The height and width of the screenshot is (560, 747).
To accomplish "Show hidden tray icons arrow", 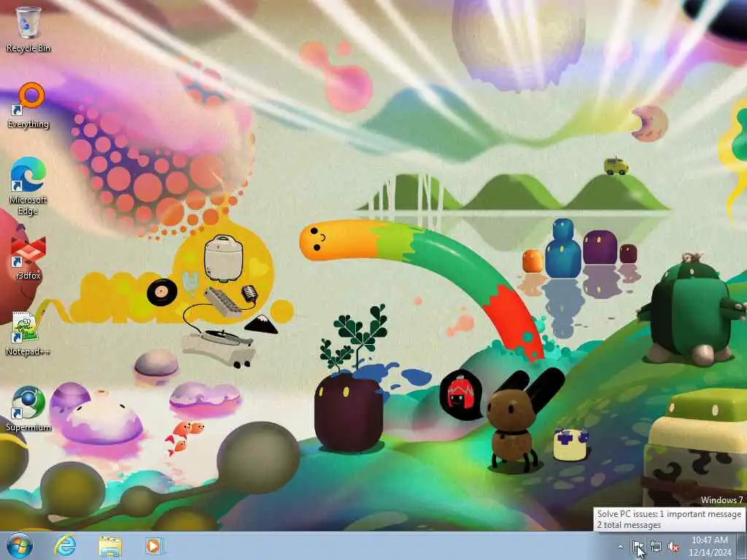I will tap(620, 547).
